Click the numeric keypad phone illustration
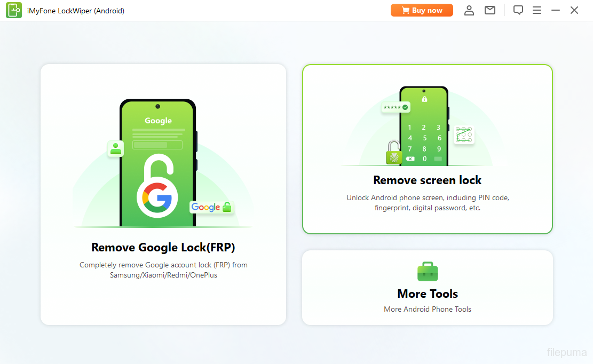Image resolution: width=593 pixels, height=364 pixels. [424, 128]
